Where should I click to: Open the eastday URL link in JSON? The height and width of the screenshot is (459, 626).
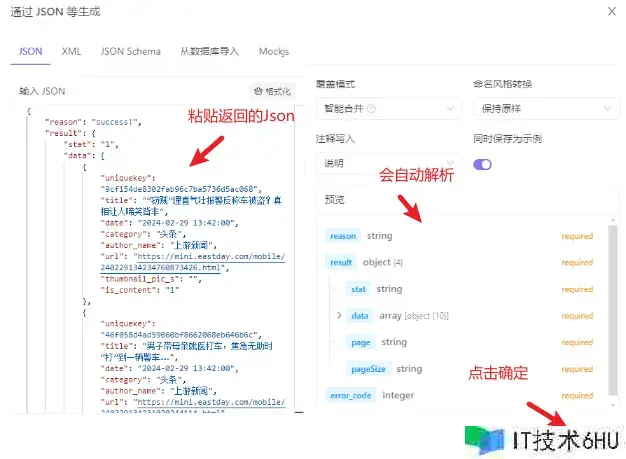pyautogui.click(x=192, y=262)
